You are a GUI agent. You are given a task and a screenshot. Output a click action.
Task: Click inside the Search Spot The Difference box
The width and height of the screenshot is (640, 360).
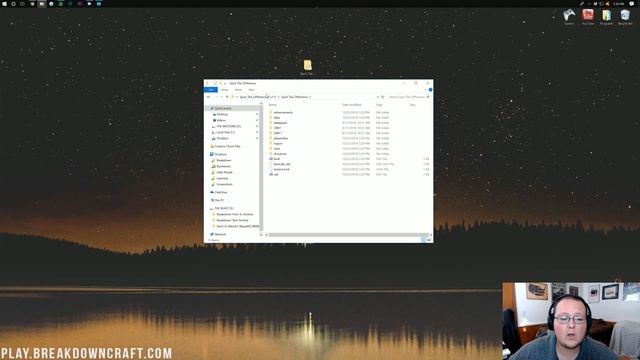coord(407,97)
